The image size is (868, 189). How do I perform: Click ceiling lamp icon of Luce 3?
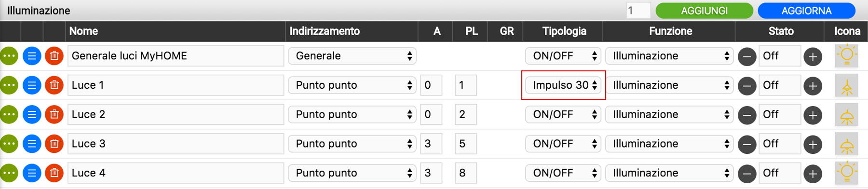847,144
